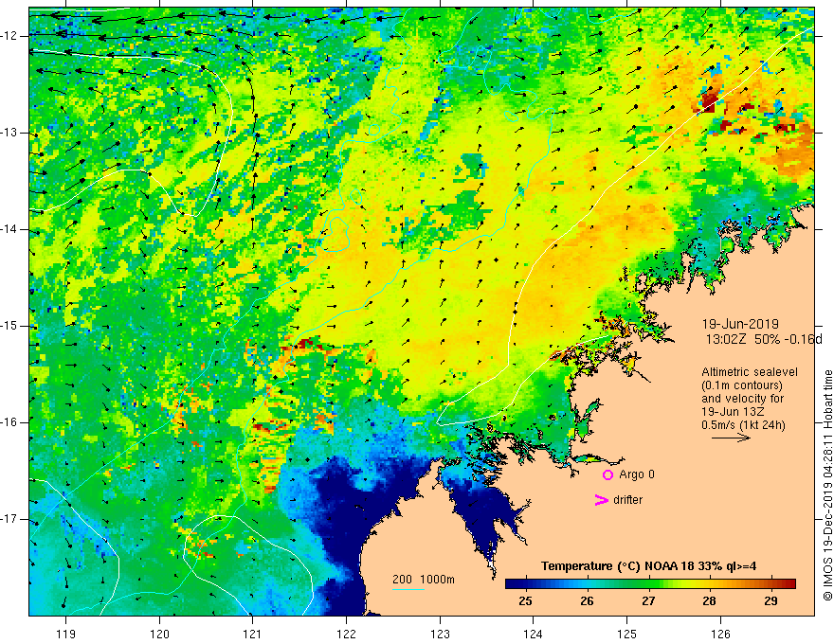Click latitude label -14 on left axis
This screenshot has width=834, height=644.
click(x=9, y=229)
